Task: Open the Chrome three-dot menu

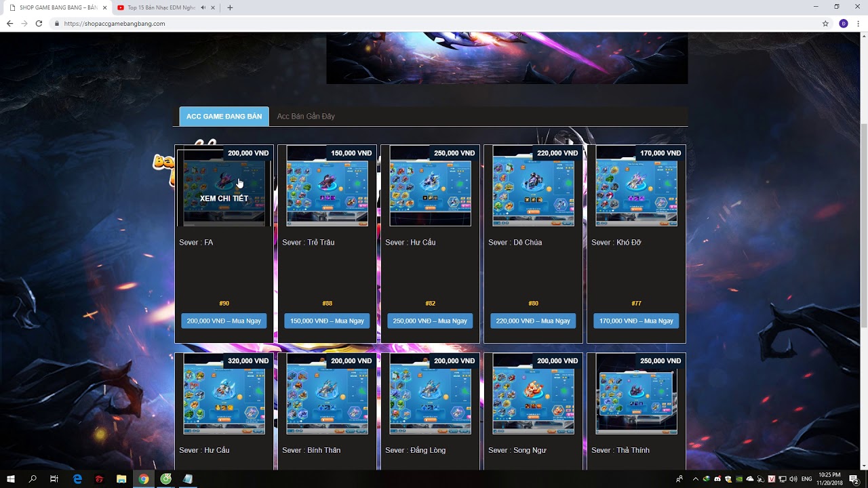Action: (859, 23)
